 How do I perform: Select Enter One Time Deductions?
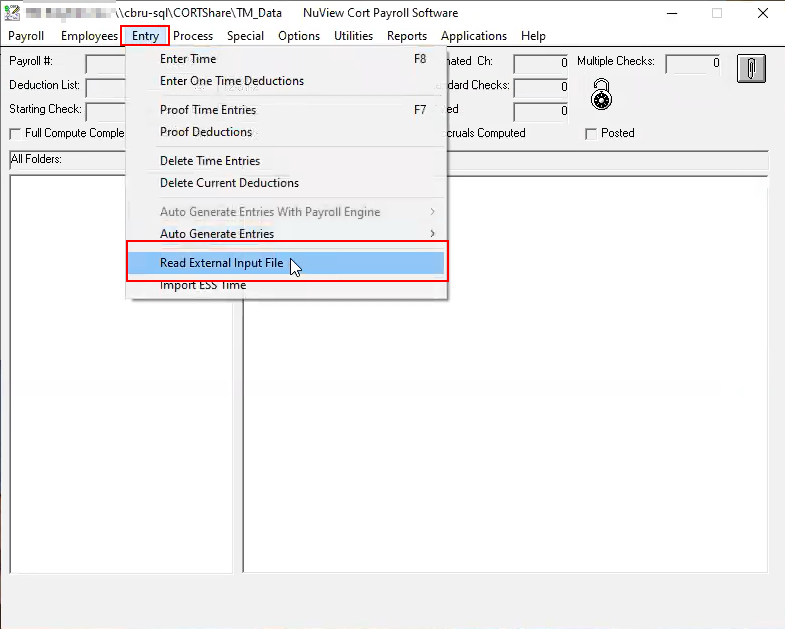coord(286,81)
